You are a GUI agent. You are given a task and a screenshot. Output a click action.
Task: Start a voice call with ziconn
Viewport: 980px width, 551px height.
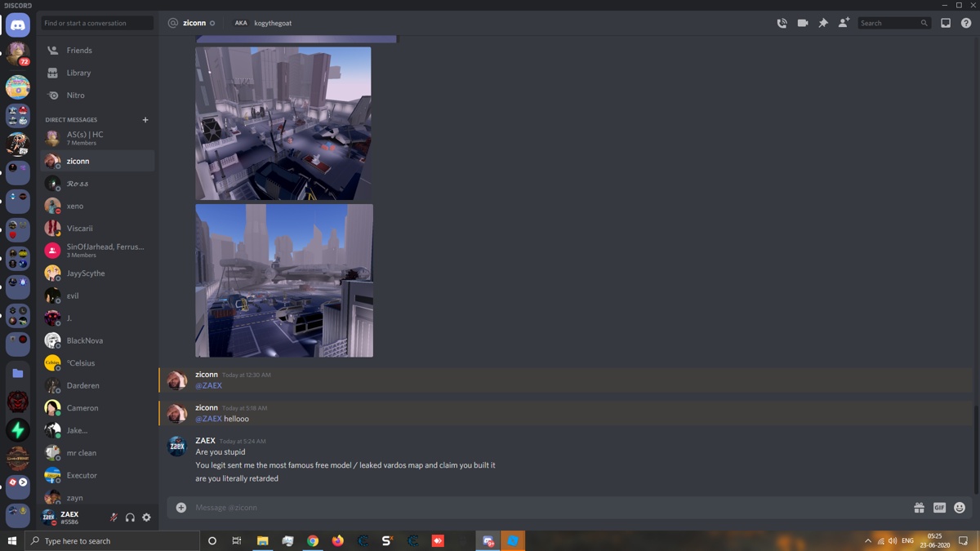click(x=782, y=23)
